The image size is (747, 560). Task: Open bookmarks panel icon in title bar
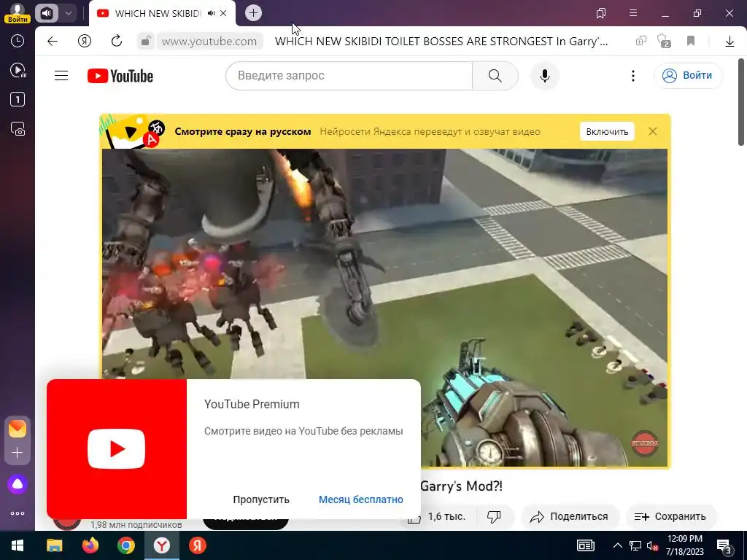601,13
